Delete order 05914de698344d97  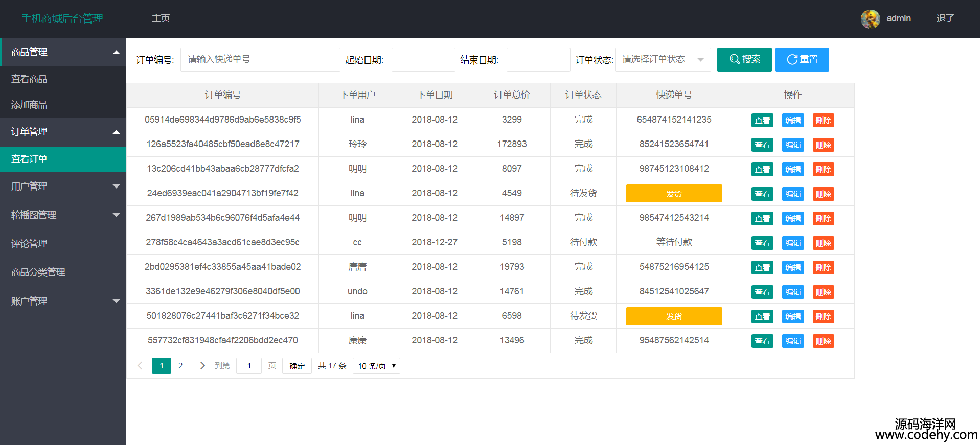824,120
